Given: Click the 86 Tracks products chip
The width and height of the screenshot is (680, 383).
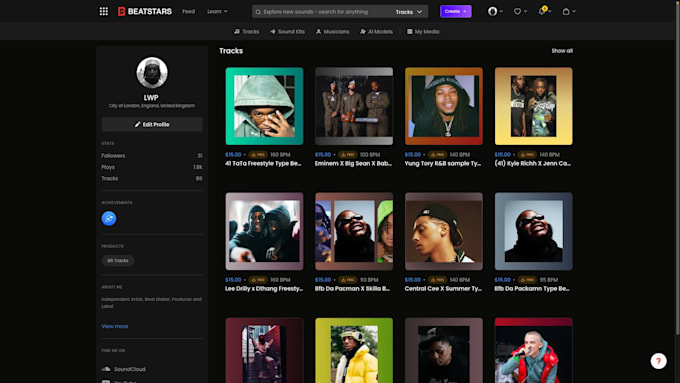Looking at the screenshot, I should click(118, 260).
